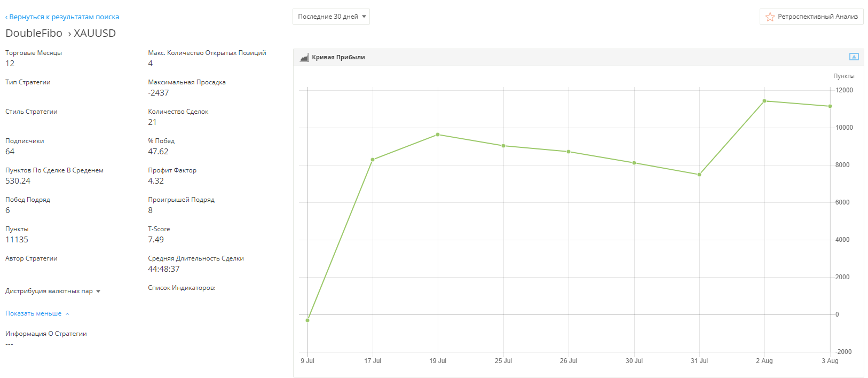Click the chevron next to Показать меньше

pos(67,314)
